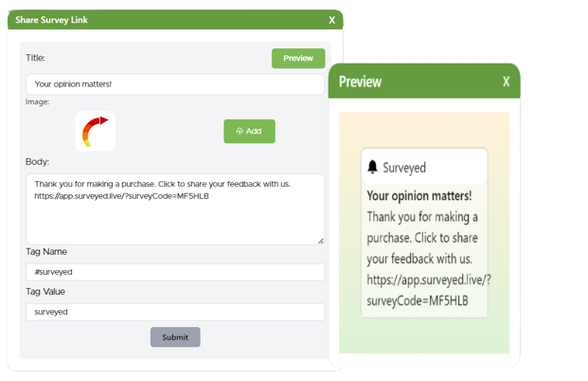Click the green Preview button
The image size is (588, 381).
pyautogui.click(x=297, y=59)
